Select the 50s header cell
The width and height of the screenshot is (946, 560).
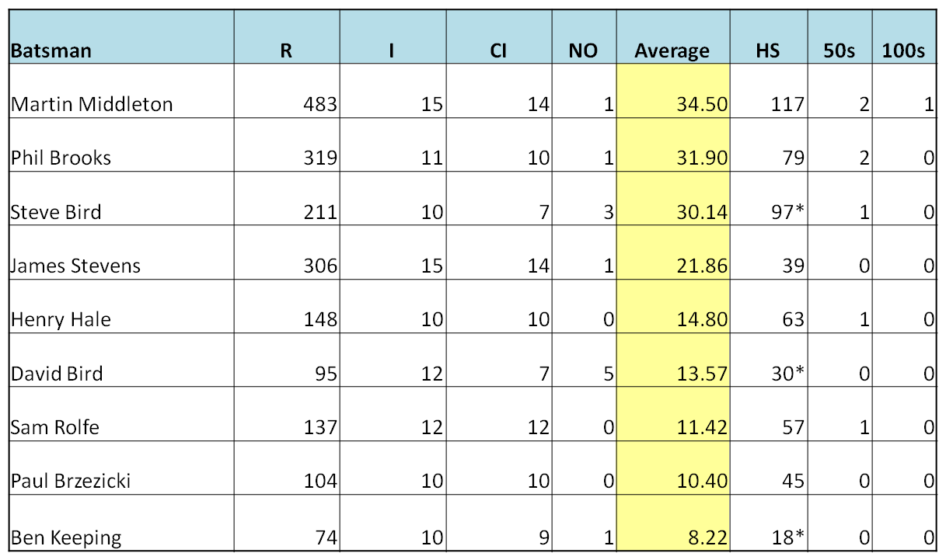[x=840, y=37]
